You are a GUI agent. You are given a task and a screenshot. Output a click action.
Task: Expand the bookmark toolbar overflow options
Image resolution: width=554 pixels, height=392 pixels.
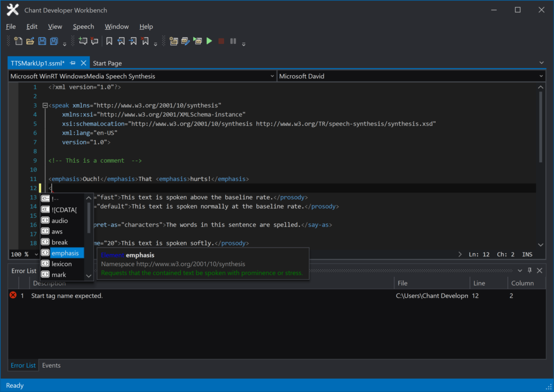tap(155, 44)
